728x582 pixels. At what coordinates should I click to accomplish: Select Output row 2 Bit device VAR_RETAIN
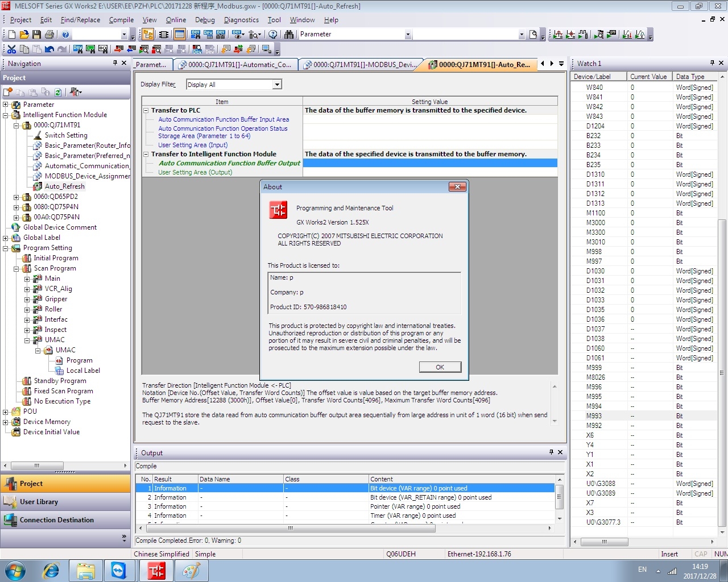click(x=345, y=497)
